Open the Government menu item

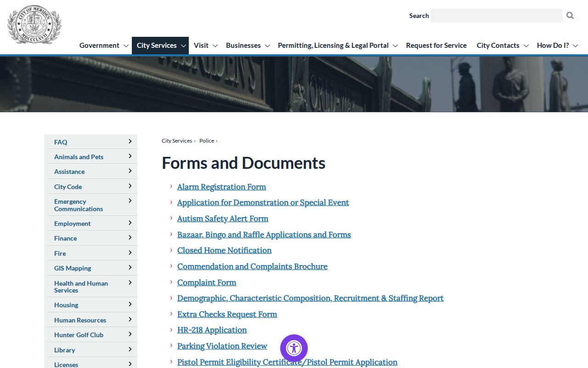(99, 46)
